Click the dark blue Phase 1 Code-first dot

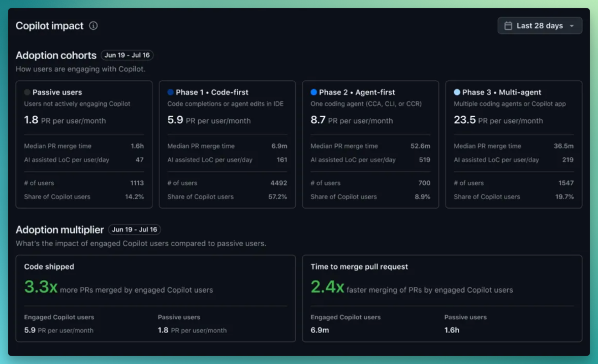[x=171, y=92]
